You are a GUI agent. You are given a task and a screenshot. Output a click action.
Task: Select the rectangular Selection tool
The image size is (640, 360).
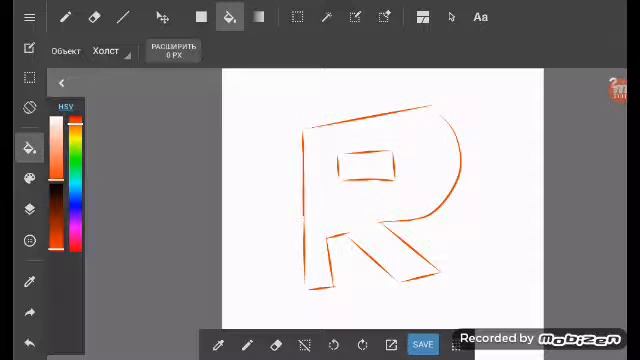297,17
